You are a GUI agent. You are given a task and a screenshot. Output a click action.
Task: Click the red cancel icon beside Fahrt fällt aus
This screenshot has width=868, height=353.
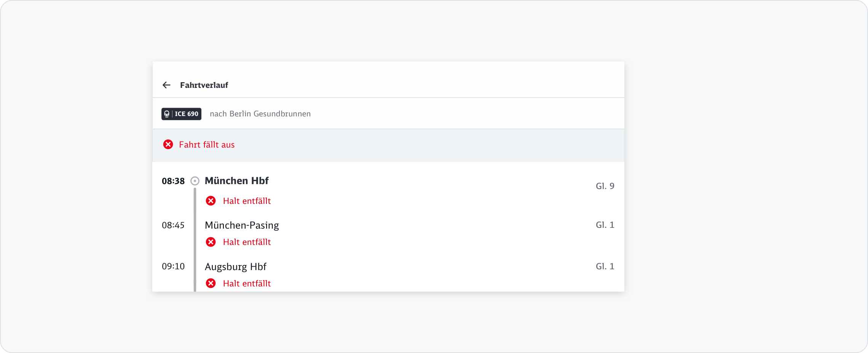coord(168,145)
